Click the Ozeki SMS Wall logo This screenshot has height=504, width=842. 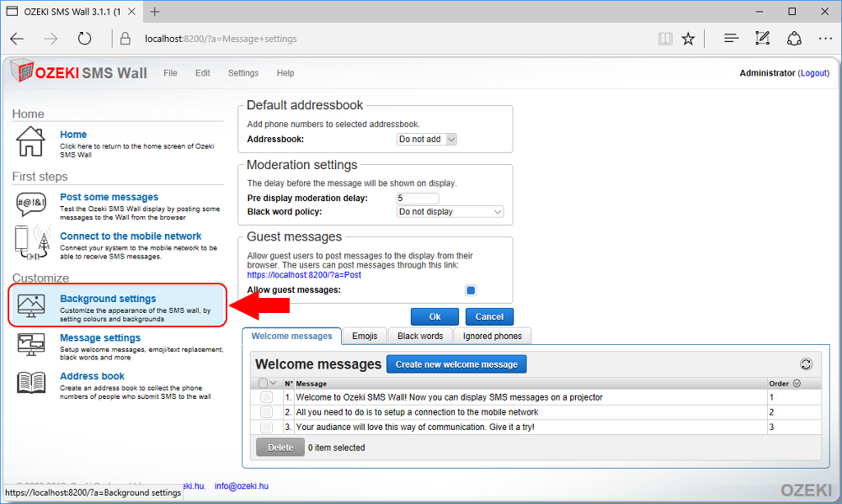(x=78, y=72)
